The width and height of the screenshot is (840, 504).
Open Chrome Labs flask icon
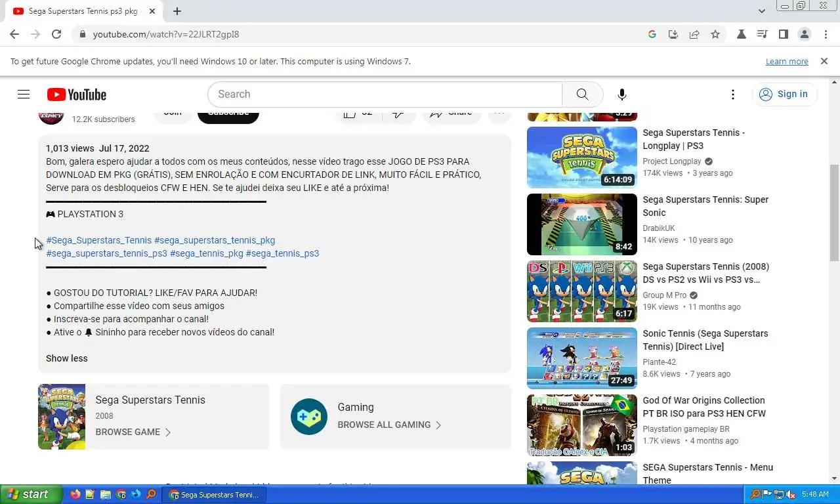click(742, 34)
